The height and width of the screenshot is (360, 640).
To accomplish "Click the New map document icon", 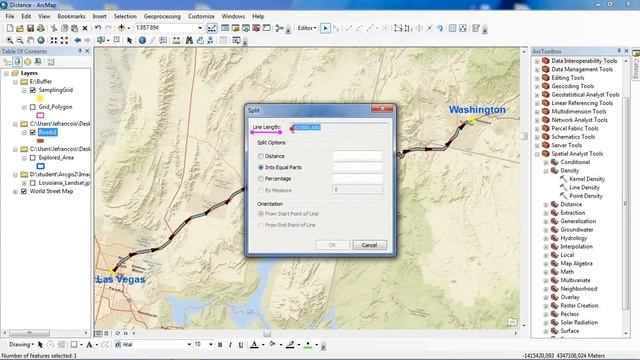I will coord(10,28).
